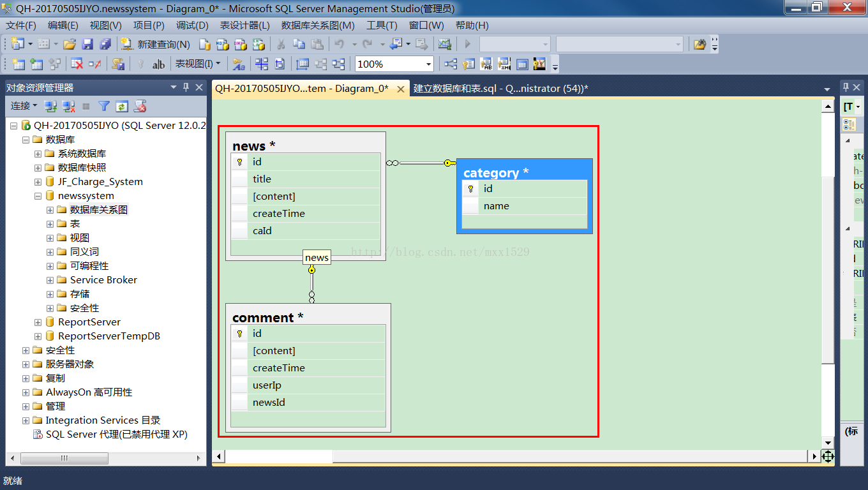868x490 pixels.
Task: Select the 数据库关系图 tree item
Action: pos(99,210)
